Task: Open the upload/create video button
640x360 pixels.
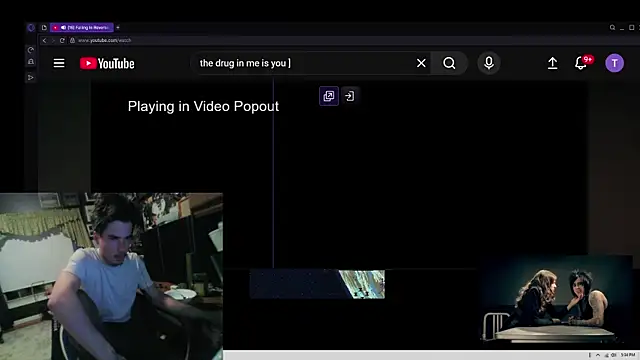Action: pyautogui.click(x=552, y=63)
